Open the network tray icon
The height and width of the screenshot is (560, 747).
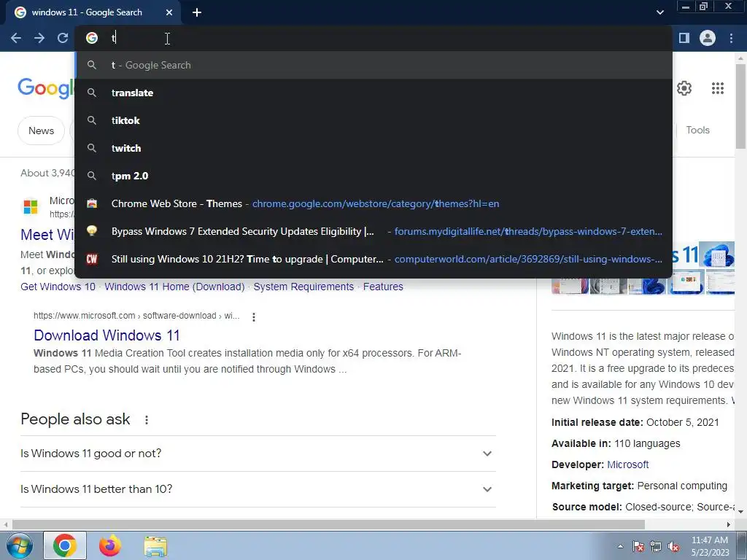656,547
